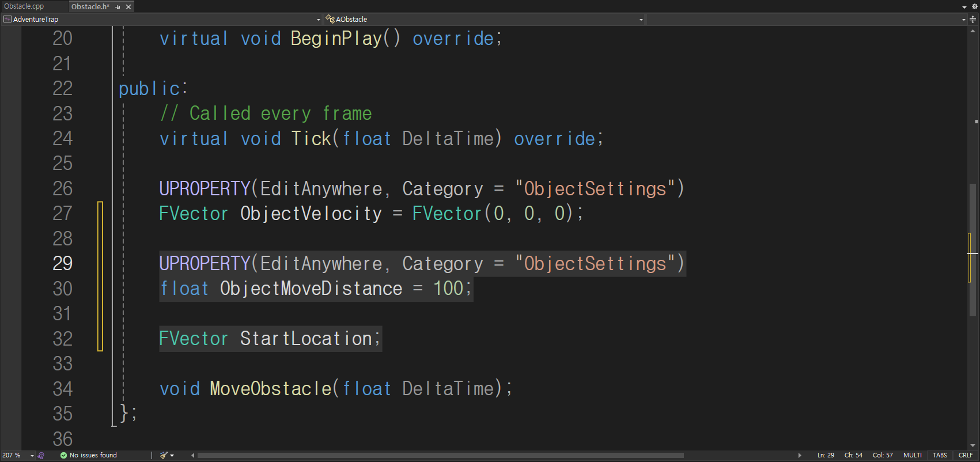Click the IntelliCode purple icon in status strip
This screenshot has height=462, width=980.
[x=41, y=455]
